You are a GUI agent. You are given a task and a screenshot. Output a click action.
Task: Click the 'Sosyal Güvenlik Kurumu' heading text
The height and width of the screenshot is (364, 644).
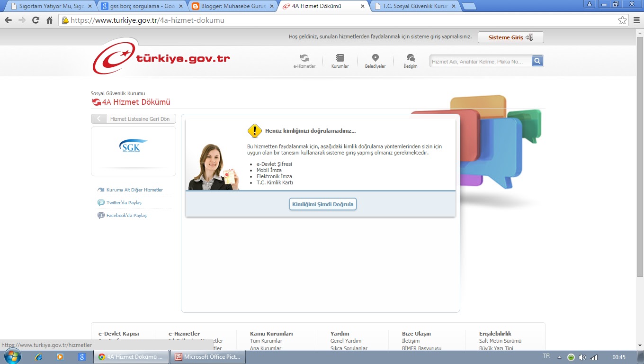coord(118,93)
